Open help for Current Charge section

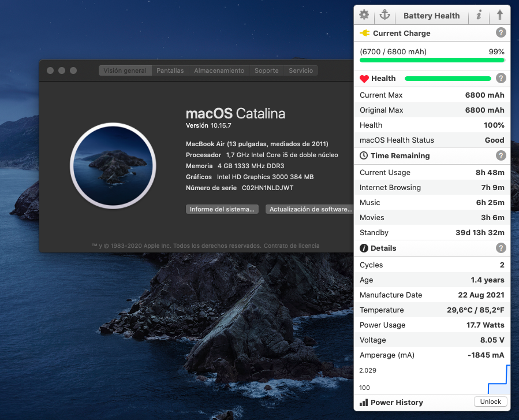pos(501,32)
